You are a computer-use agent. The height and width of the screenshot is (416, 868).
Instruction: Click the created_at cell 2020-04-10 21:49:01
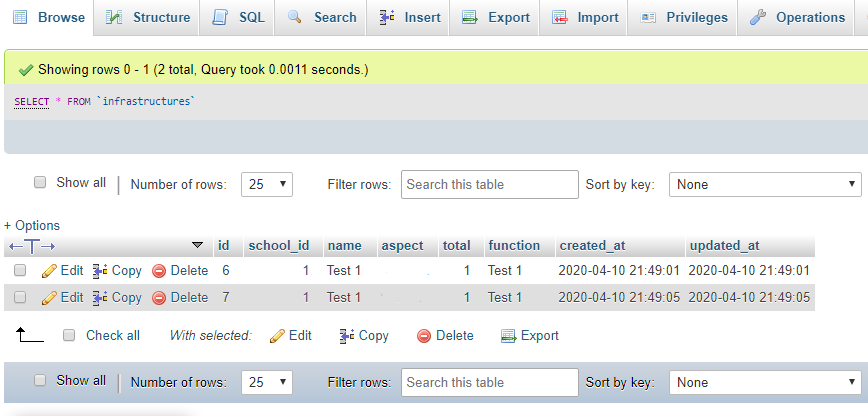tap(619, 271)
